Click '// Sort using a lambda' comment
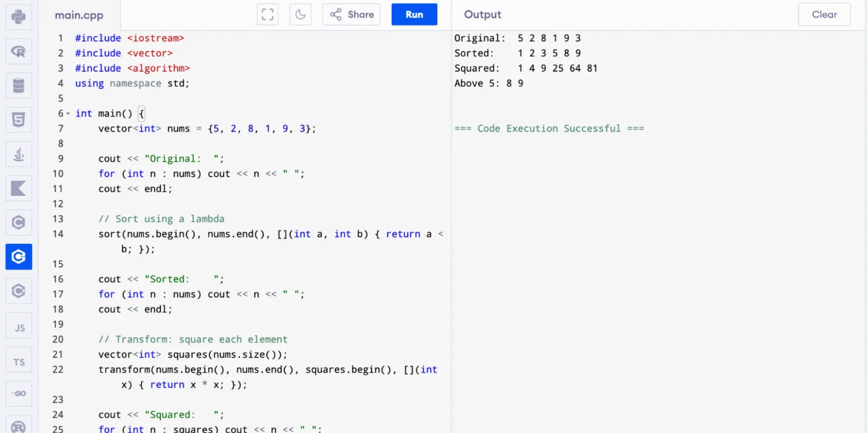Viewport: 868px width, 433px height. coord(161,219)
